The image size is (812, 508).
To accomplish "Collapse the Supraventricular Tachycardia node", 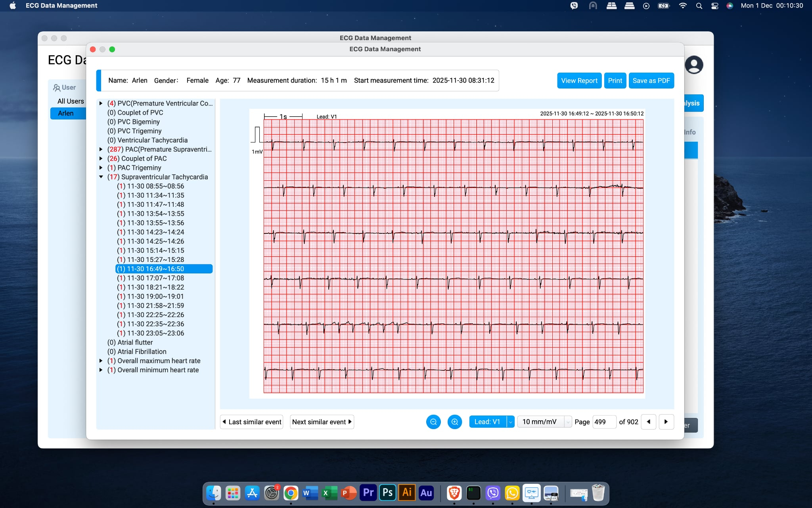I will click(x=101, y=177).
